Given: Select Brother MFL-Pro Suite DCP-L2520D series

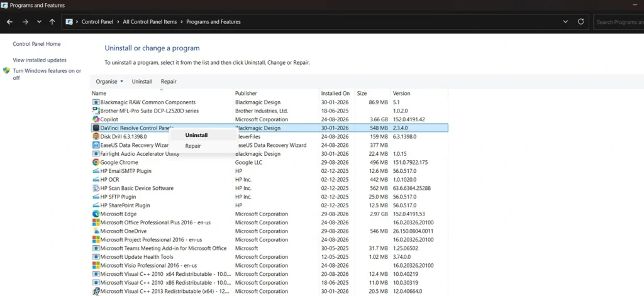Looking at the screenshot, I should [x=150, y=111].
